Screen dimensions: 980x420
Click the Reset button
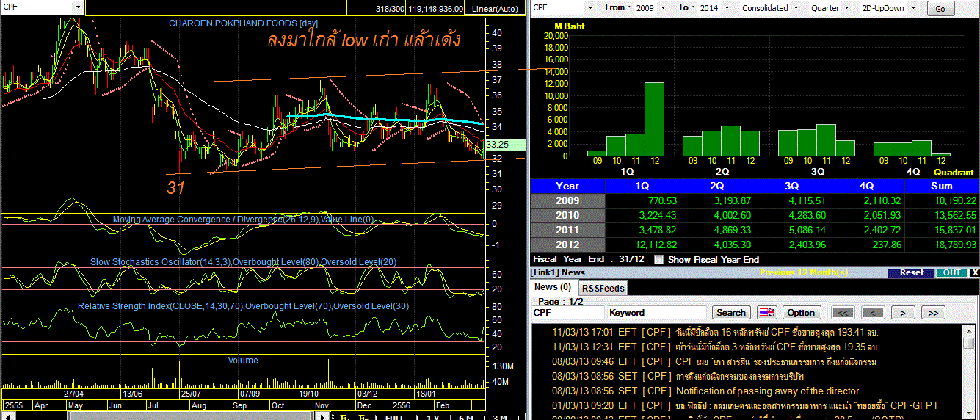(912, 272)
